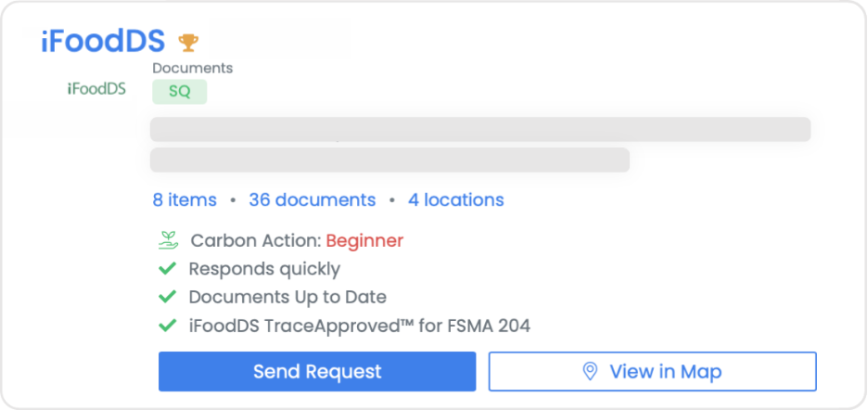The width and height of the screenshot is (868, 410).
Task: Click the Documents label
Action: pyautogui.click(x=192, y=68)
